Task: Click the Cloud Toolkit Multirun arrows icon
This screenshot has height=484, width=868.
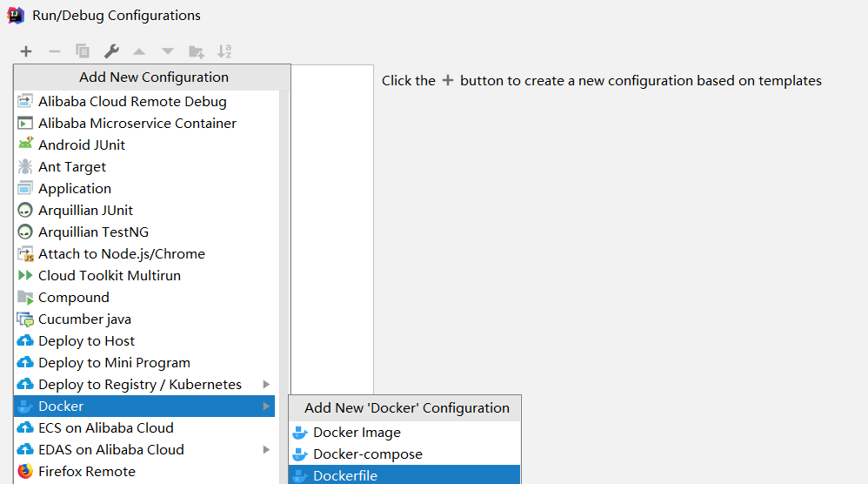Action: [x=25, y=275]
